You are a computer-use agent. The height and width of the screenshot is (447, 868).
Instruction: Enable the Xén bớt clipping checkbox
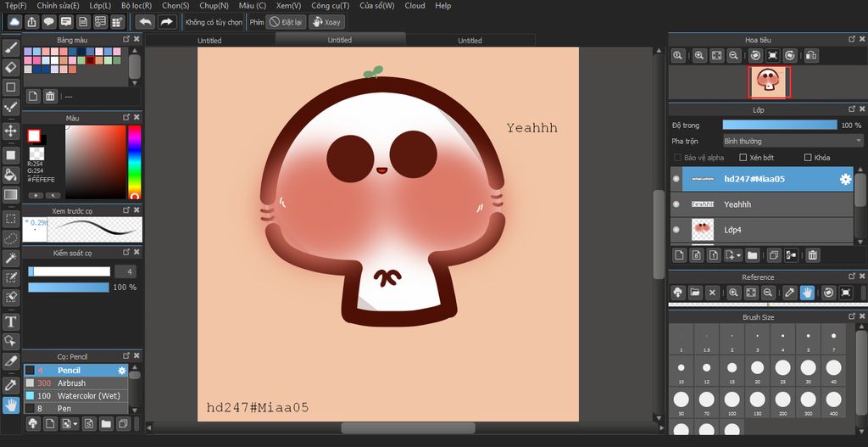click(x=743, y=157)
